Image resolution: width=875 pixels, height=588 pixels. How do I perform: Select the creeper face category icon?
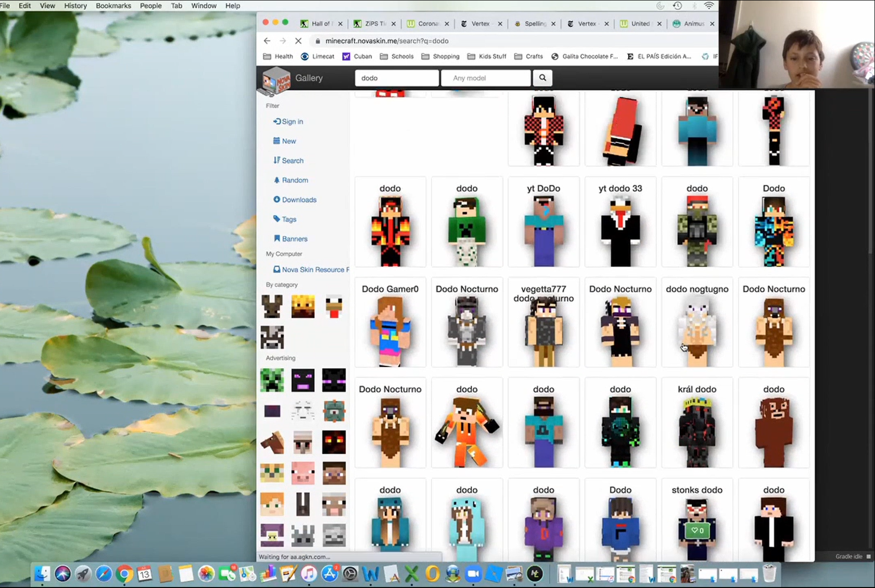[272, 380]
